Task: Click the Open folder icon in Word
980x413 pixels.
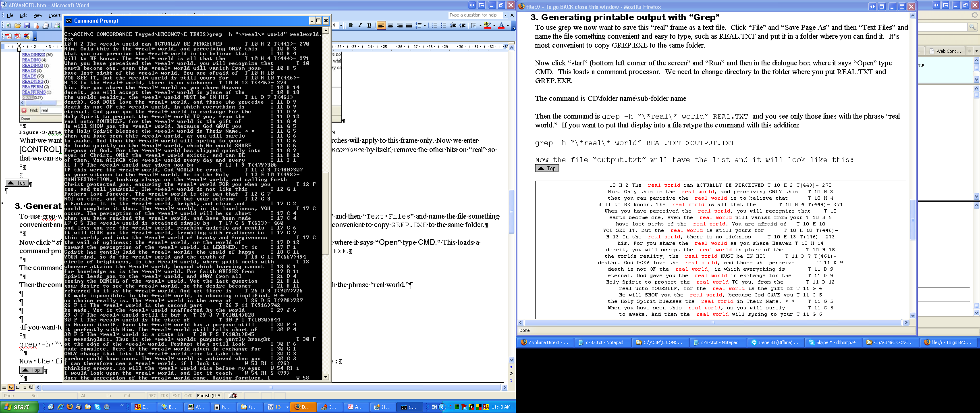Action: pyautogui.click(x=18, y=25)
